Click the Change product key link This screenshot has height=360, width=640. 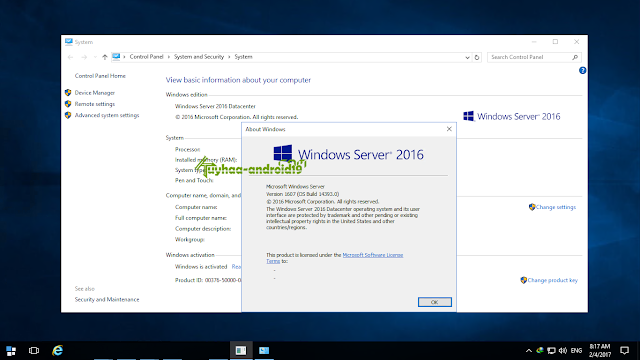click(x=553, y=280)
